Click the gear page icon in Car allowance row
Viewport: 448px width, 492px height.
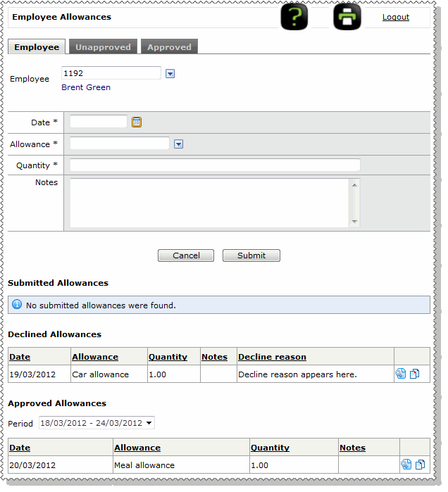click(x=401, y=374)
